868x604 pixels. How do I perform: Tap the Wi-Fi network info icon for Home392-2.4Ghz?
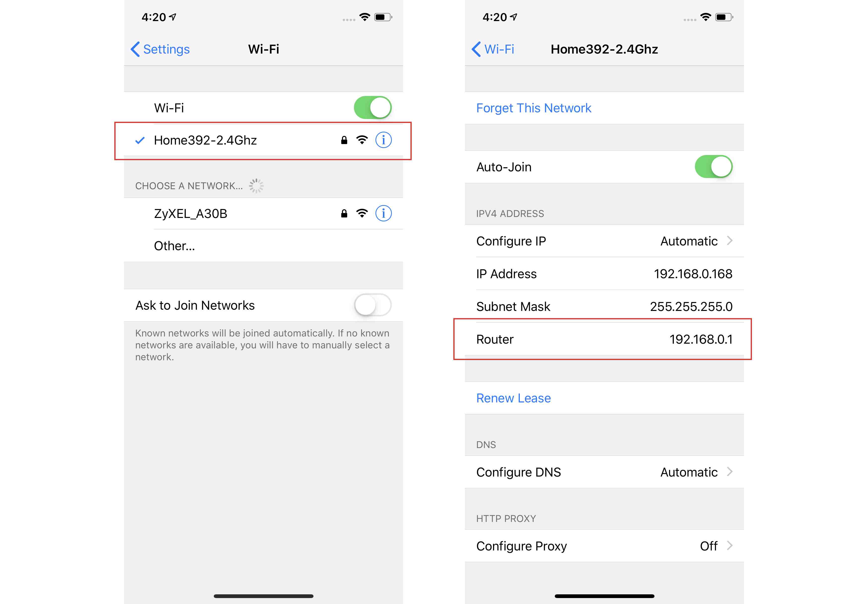383,140
